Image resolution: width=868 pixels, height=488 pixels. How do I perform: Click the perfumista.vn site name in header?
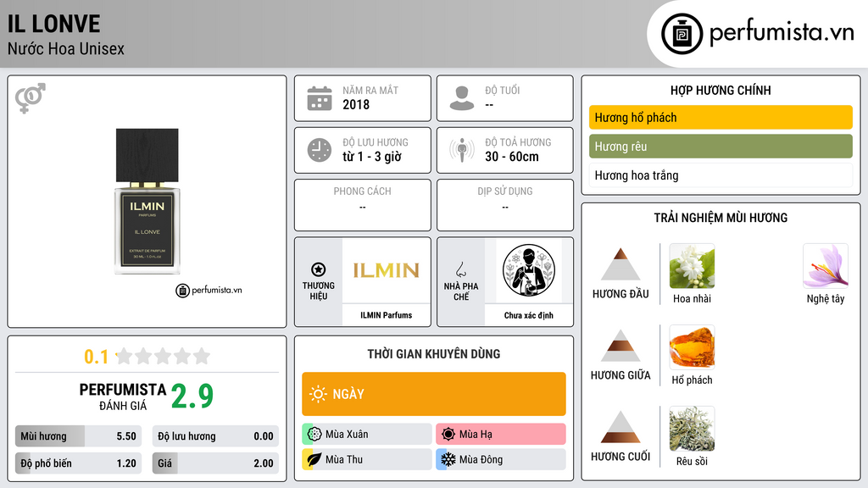point(782,33)
